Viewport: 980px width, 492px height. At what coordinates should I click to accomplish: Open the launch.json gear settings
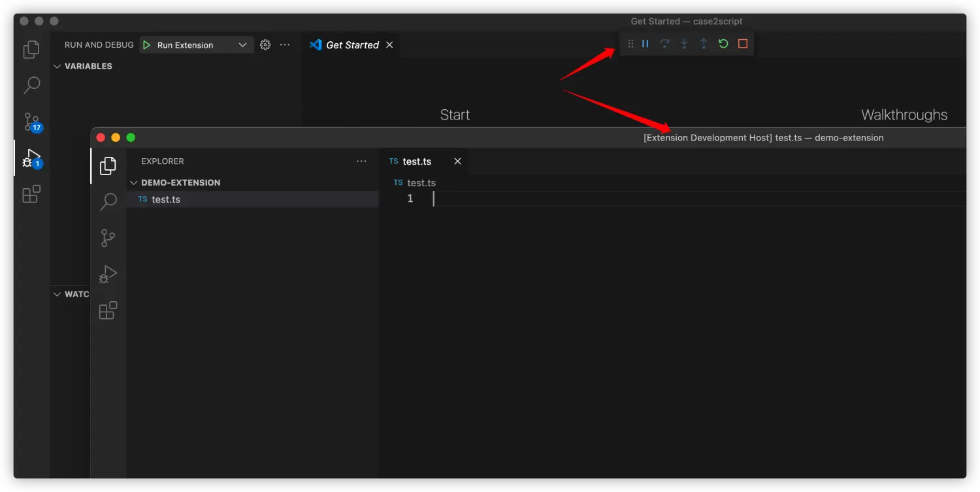point(265,45)
